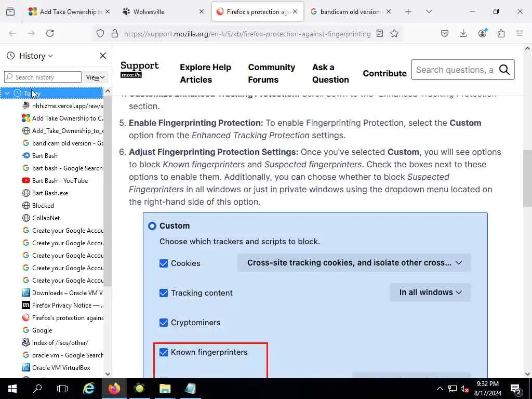Open CollabNet history entry
The width and height of the screenshot is (532, 399).
[46, 218]
